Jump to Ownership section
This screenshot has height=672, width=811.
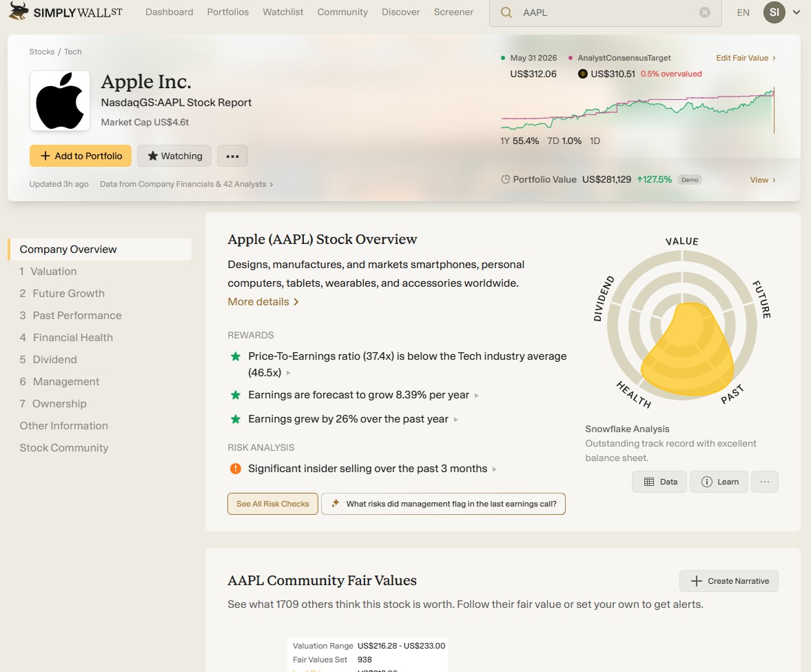pyautogui.click(x=53, y=403)
